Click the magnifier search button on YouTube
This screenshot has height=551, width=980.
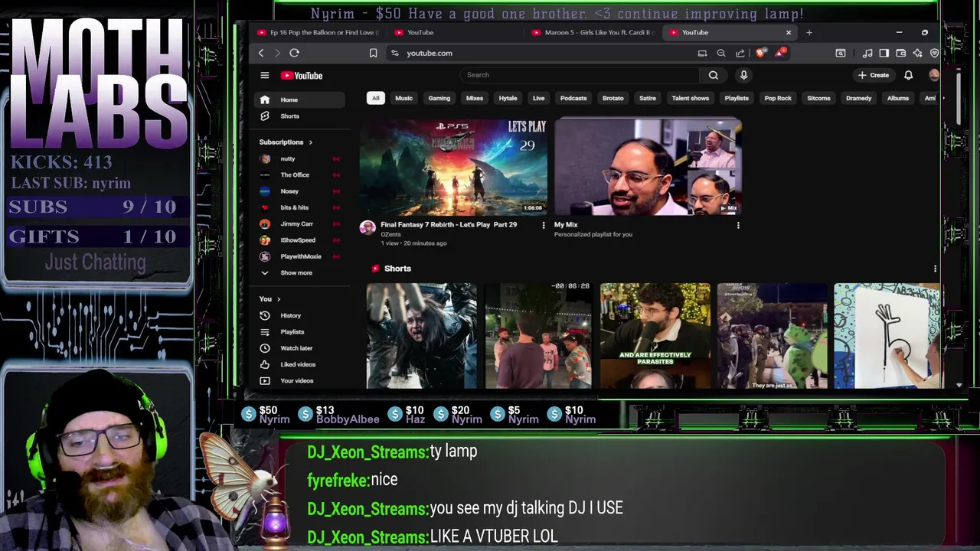tap(713, 75)
